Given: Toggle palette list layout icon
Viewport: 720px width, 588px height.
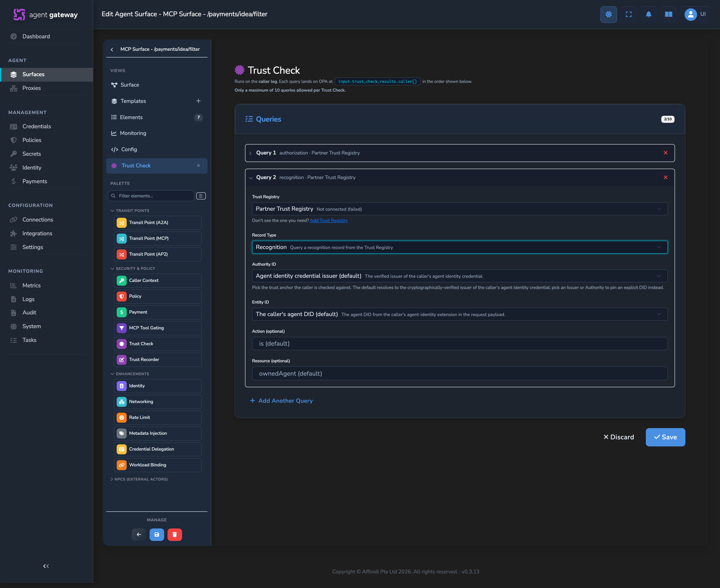Looking at the screenshot, I should [x=201, y=196].
